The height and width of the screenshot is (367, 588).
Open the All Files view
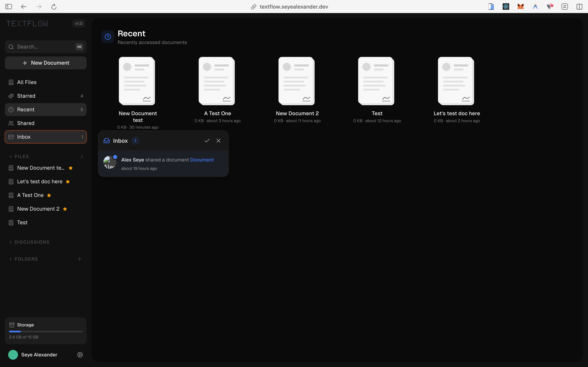tap(27, 82)
